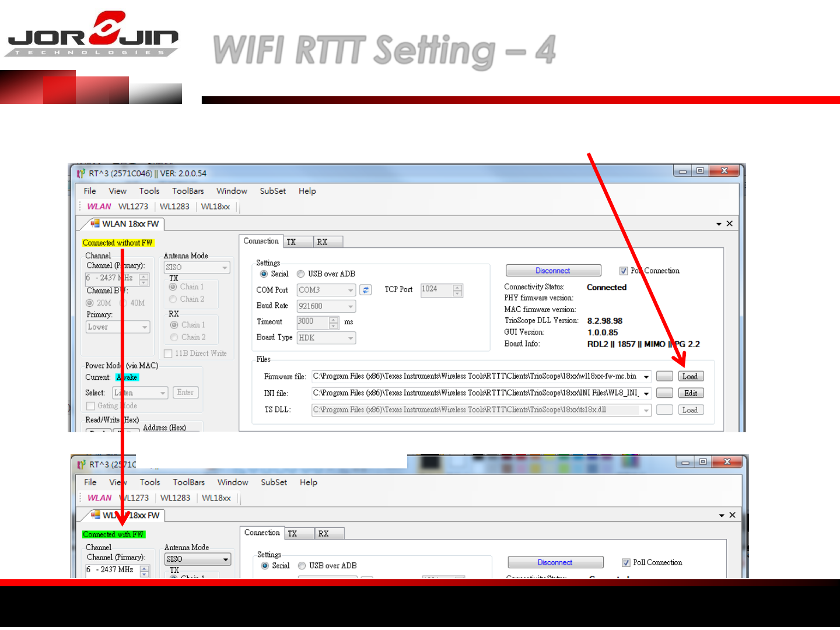Image resolution: width=840 pixels, height=630 pixels.
Task: Open panel list arrow beside close X, lower window
Action: [722, 516]
